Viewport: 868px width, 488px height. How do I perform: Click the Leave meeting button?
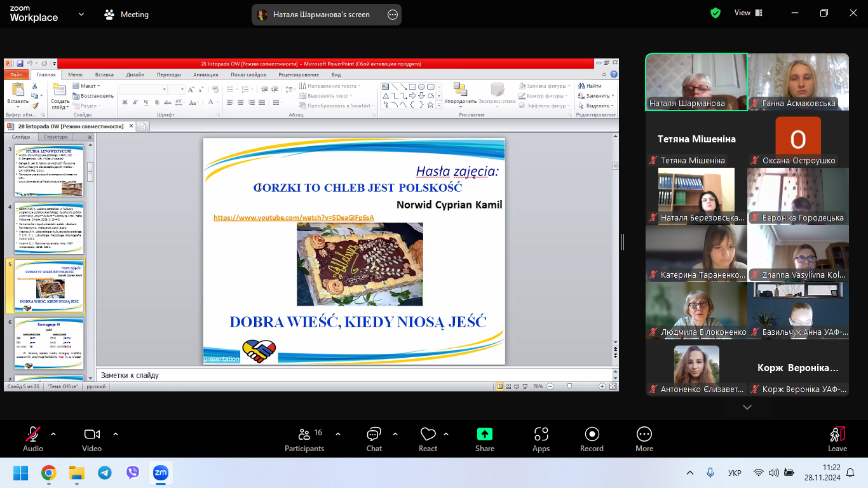point(837,440)
